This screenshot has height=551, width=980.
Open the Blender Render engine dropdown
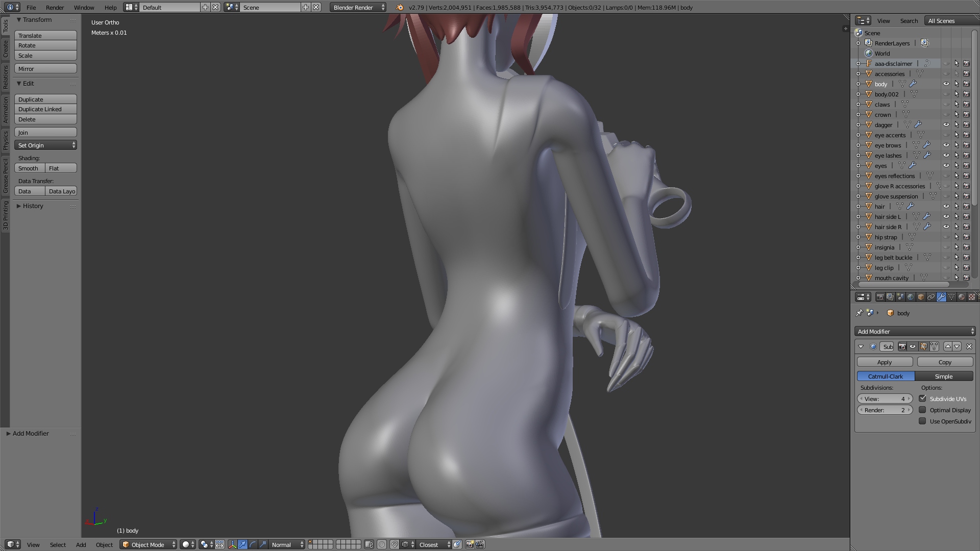[x=358, y=7]
